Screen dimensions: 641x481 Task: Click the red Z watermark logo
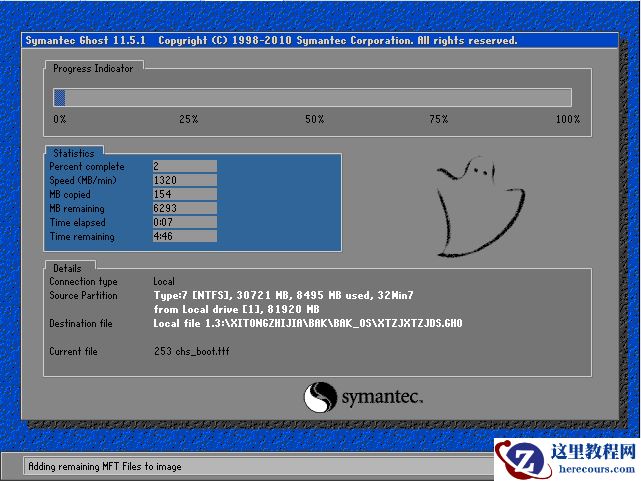520,459
